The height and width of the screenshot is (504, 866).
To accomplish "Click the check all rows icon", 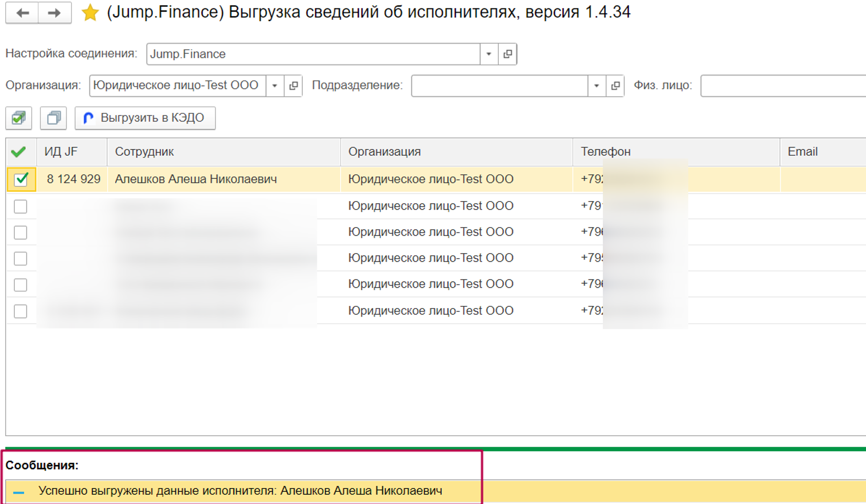I will pyautogui.click(x=19, y=118).
